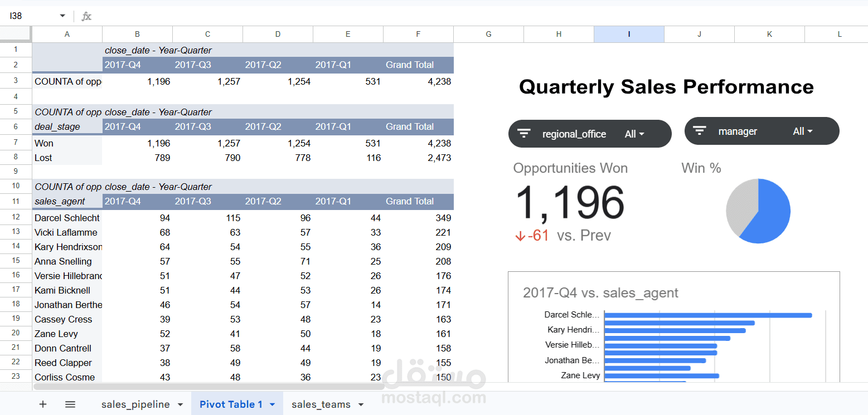Open the Pivot Table 1 tab dropdown
Viewport: 868px width, 415px height.
(271, 404)
